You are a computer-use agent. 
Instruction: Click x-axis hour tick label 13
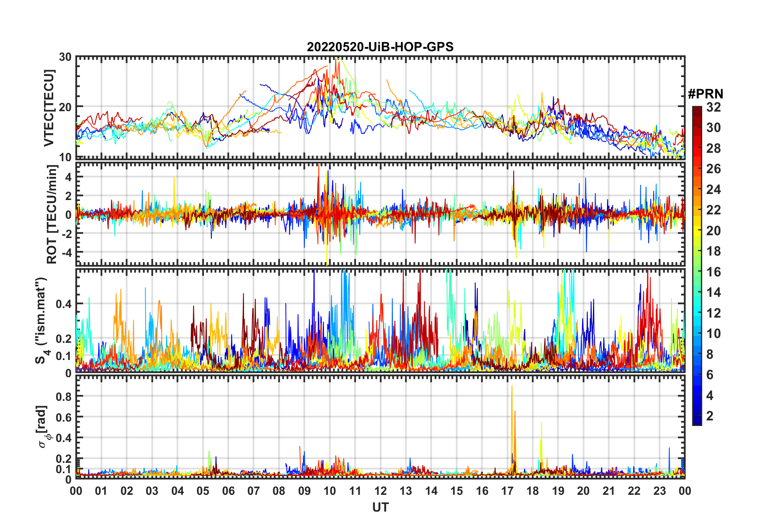(x=406, y=491)
